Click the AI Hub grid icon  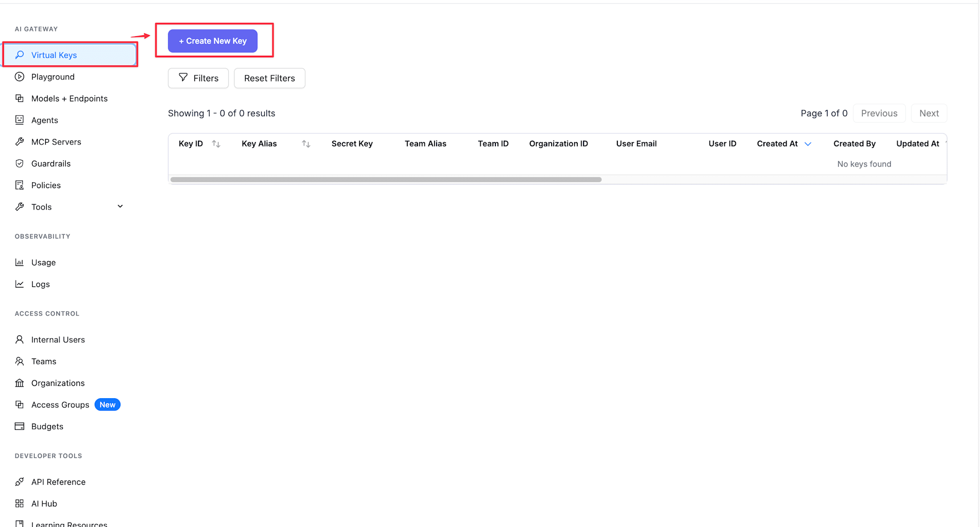20,503
